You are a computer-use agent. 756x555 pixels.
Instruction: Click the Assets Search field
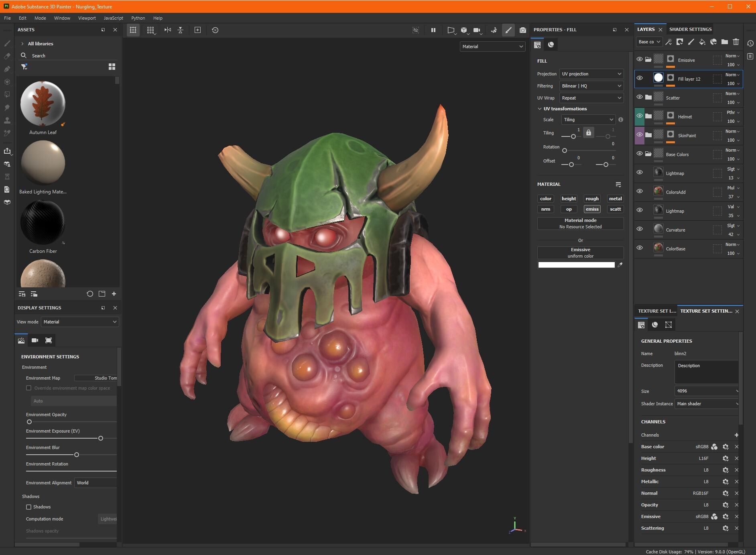click(68, 56)
